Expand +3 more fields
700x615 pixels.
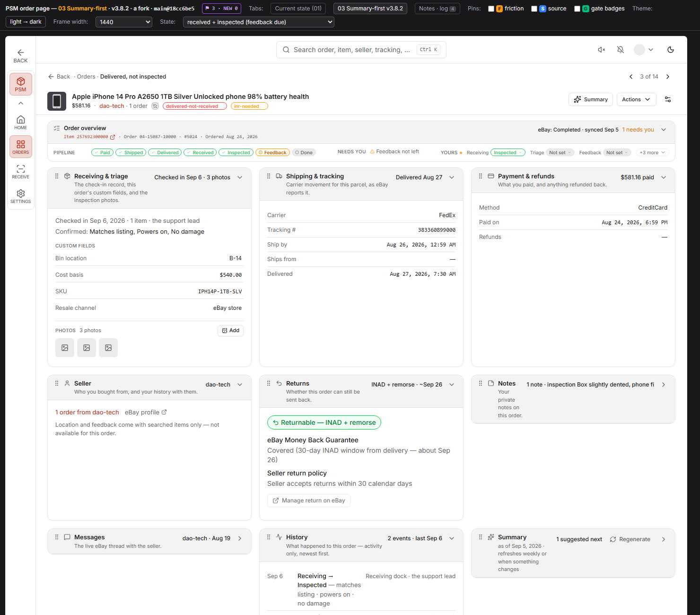652,152
